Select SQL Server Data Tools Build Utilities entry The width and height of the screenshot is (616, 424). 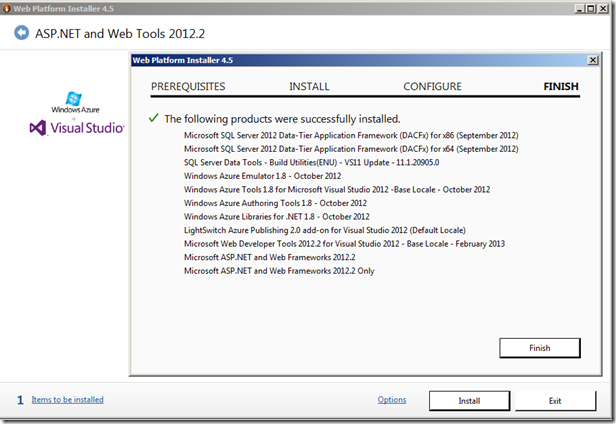tap(312, 162)
